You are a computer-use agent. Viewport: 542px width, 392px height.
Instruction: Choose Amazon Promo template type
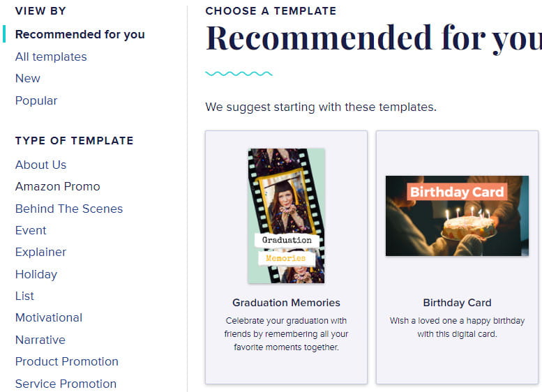(57, 186)
